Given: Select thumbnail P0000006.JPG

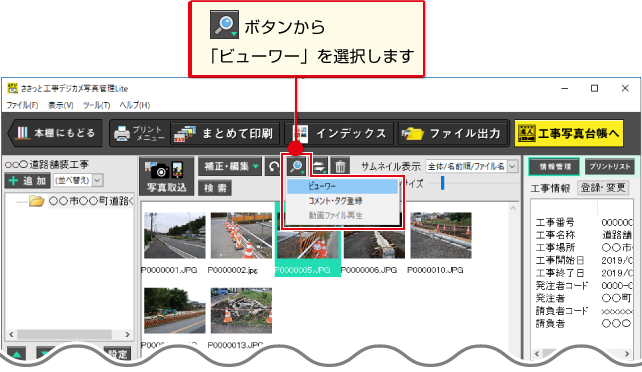Looking at the screenshot, I should 374,245.
